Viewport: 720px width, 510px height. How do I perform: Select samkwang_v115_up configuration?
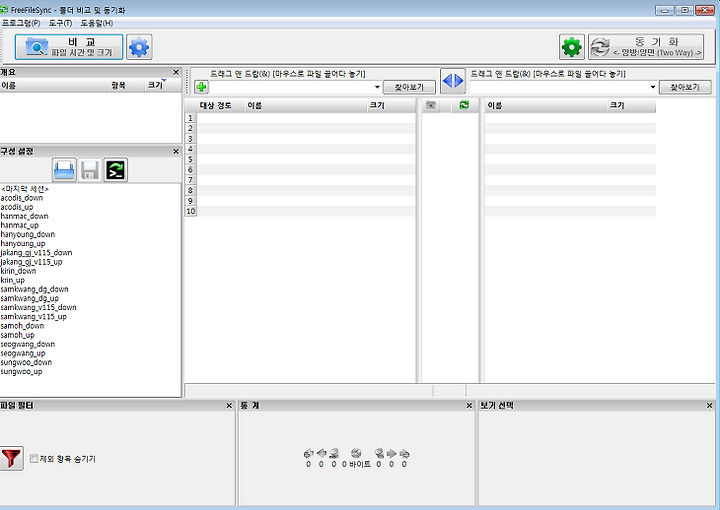[34, 317]
